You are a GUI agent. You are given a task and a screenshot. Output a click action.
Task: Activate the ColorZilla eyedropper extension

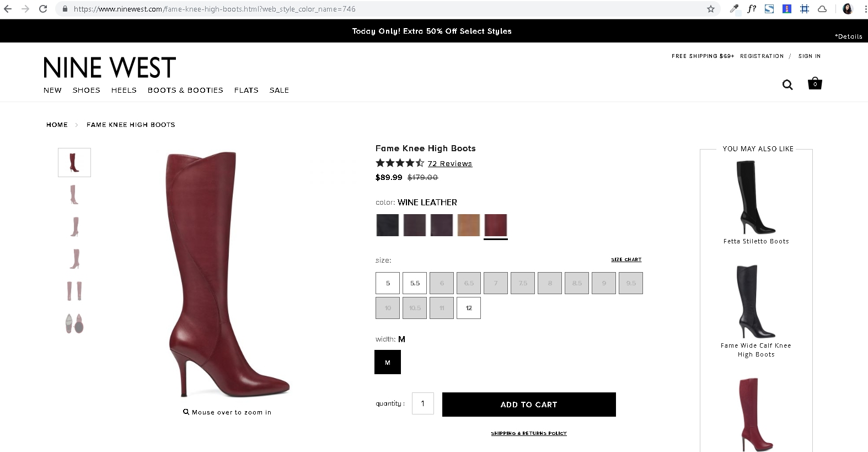tap(734, 9)
